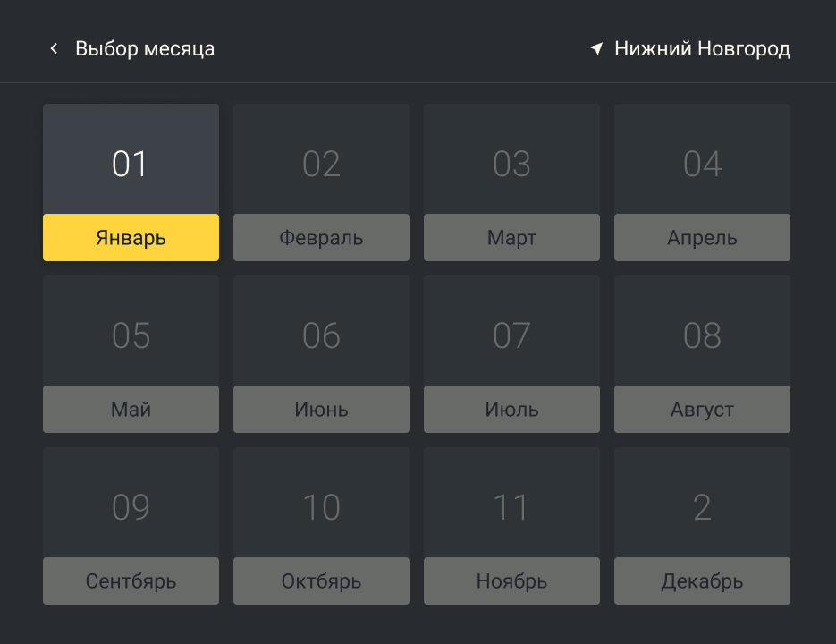
Task: Open the Нижний Новгород city selector
Action: [x=702, y=48]
